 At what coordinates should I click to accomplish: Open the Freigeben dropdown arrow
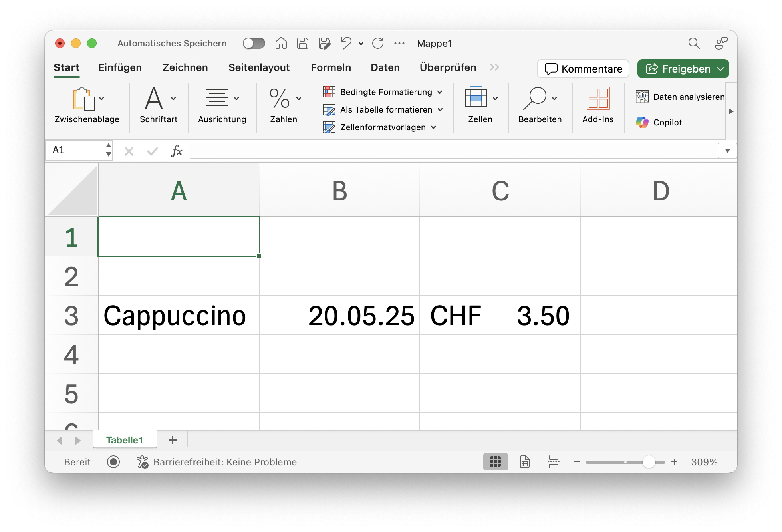point(720,69)
